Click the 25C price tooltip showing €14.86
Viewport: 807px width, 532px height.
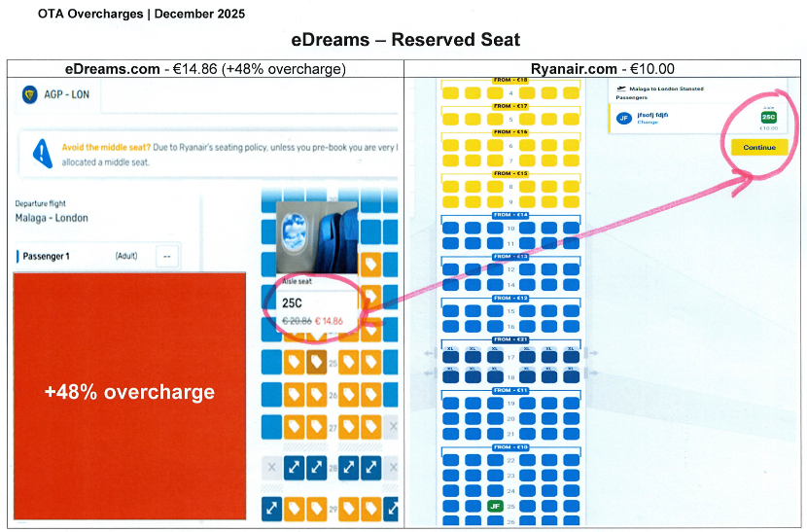[x=317, y=311]
